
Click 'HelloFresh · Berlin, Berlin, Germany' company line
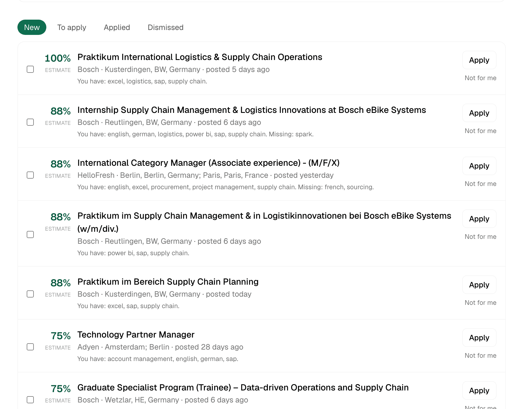pos(205,175)
